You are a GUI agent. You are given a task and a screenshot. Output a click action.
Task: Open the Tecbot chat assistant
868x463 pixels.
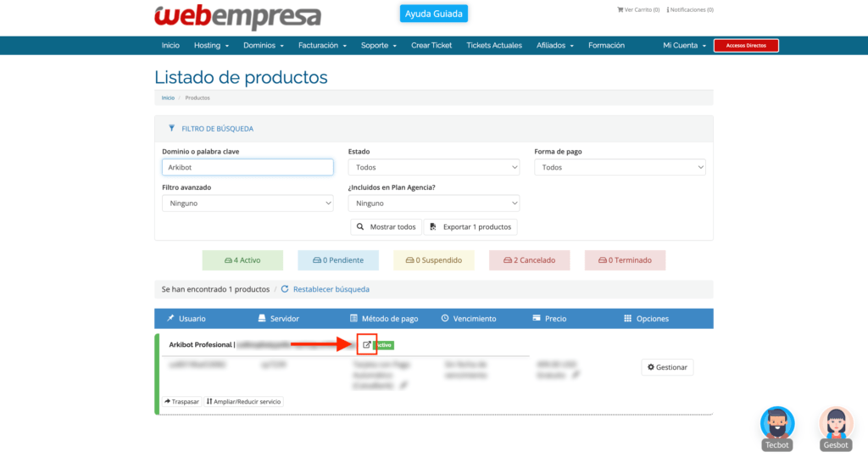point(777,429)
